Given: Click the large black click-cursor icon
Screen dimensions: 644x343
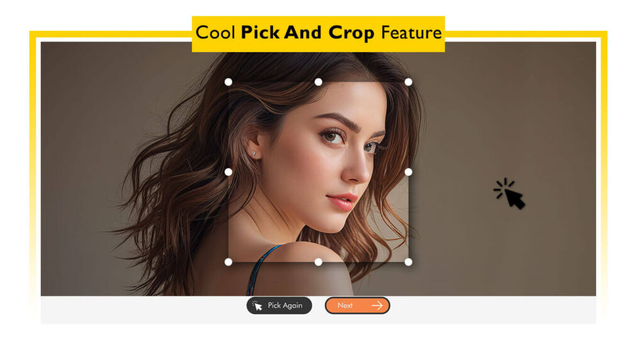Looking at the screenshot, I should (509, 193).
